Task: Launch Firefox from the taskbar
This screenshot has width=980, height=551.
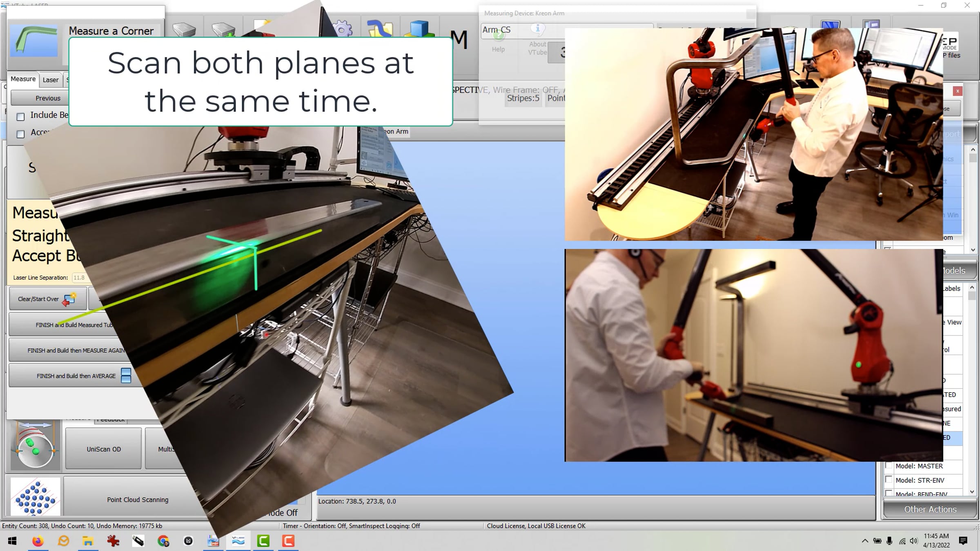Action: (x=38, y=541)
